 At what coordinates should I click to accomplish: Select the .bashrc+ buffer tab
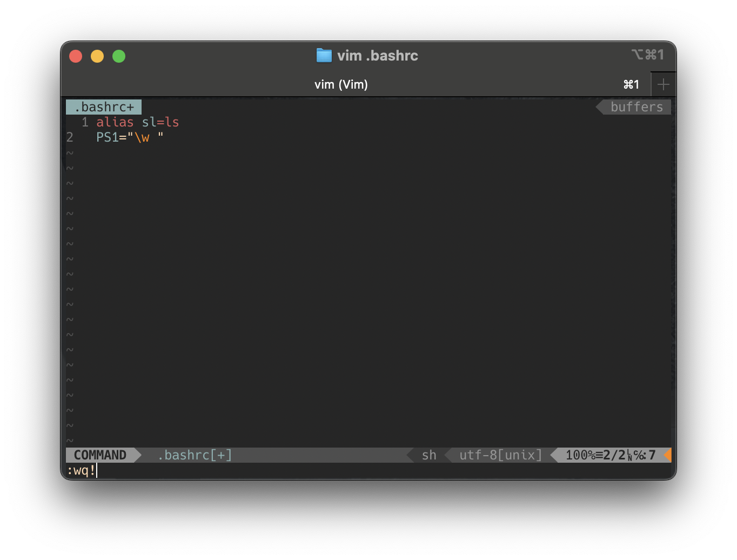click(103, 106)
